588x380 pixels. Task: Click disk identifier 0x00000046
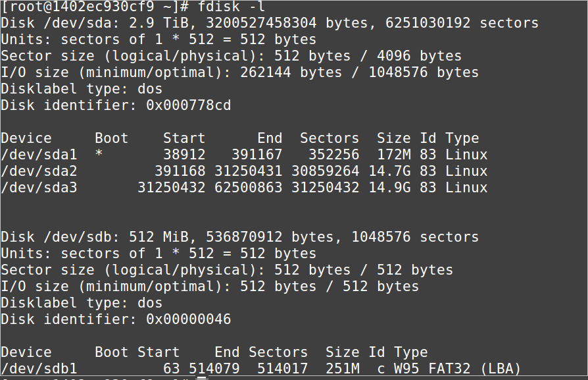point(189,319)
